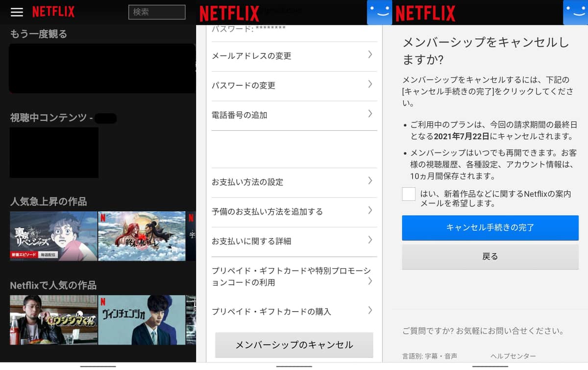This screenshot has height=370, width=588.
Task: Click the Netflix logo above the account settings list
Action: pyautogui.click(x=229, y=13)
